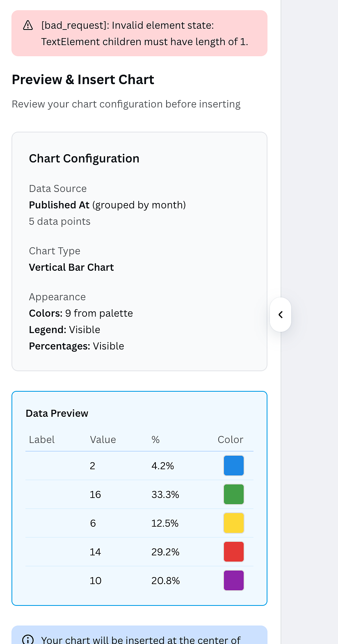Click the Vertical Bar Chart type text
Viewport: 338px width, 644px height.
71,267
